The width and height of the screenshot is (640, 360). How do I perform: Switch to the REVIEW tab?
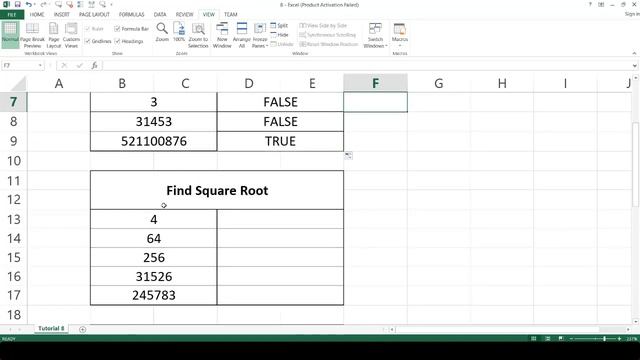click(x=184, y=14)
